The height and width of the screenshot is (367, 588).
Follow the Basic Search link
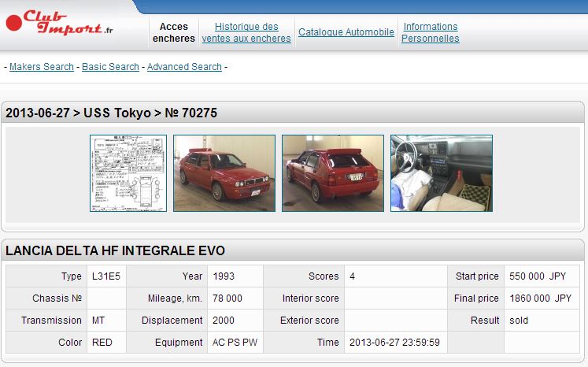pos(110,67)
